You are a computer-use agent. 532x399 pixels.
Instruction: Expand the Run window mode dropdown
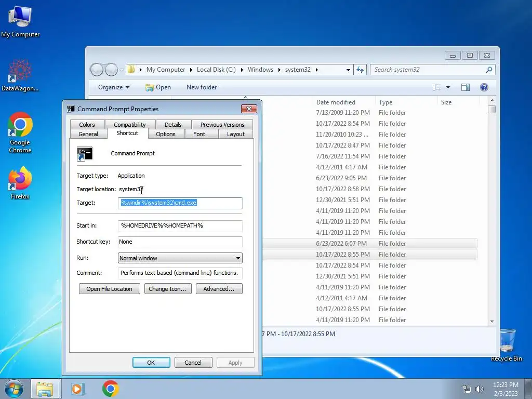(x=238, y=258)
